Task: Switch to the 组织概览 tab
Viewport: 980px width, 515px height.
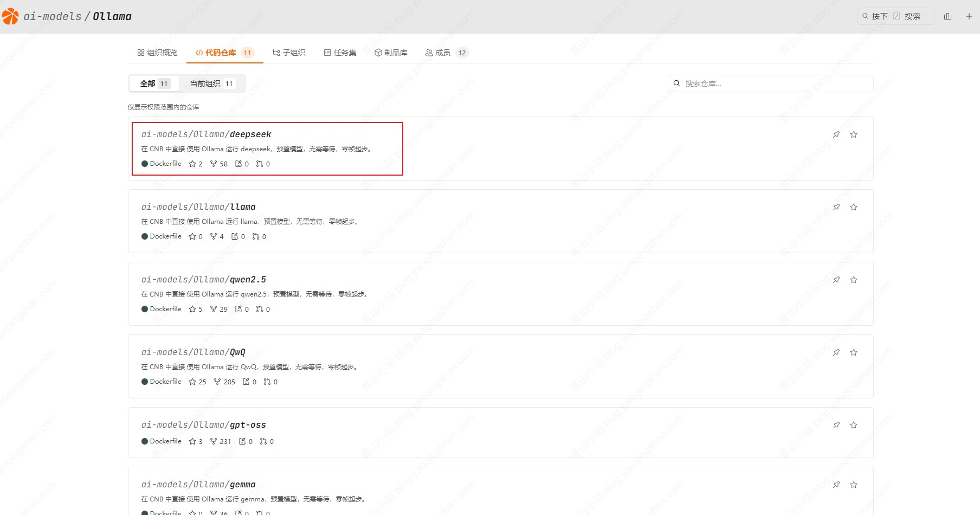Action: point(157,53)
